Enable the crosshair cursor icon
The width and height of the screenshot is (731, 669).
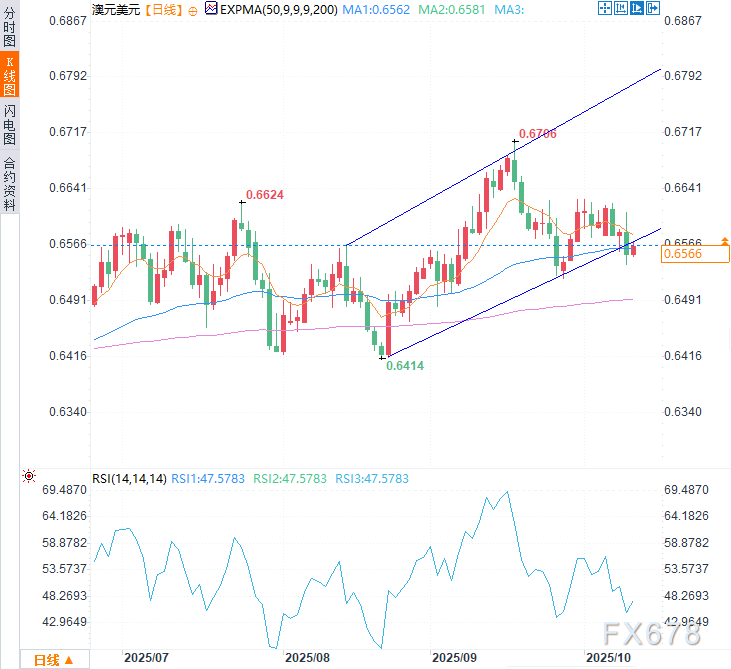click(605, 8)
